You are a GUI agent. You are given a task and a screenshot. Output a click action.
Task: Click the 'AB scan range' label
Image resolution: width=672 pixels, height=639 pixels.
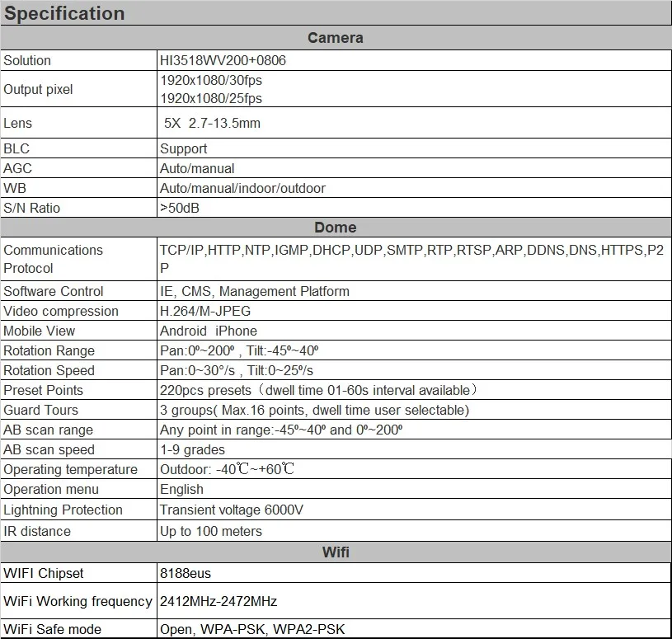(48, 430)
